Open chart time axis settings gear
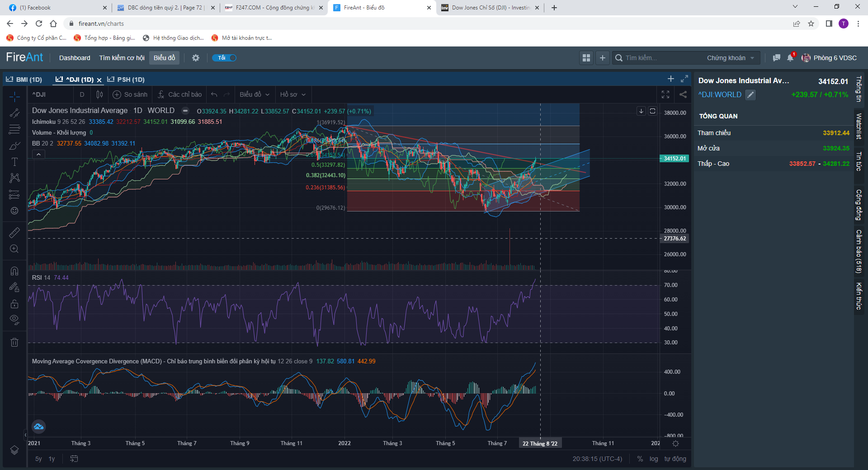 tap(675, 443)
